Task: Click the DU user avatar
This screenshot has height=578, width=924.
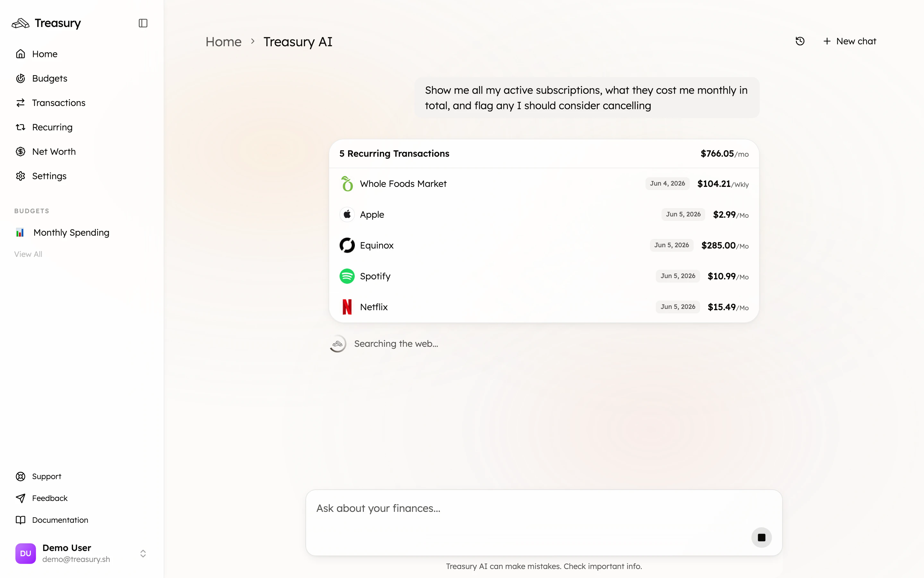Action: pyautogui.click(x=26, y=554)
